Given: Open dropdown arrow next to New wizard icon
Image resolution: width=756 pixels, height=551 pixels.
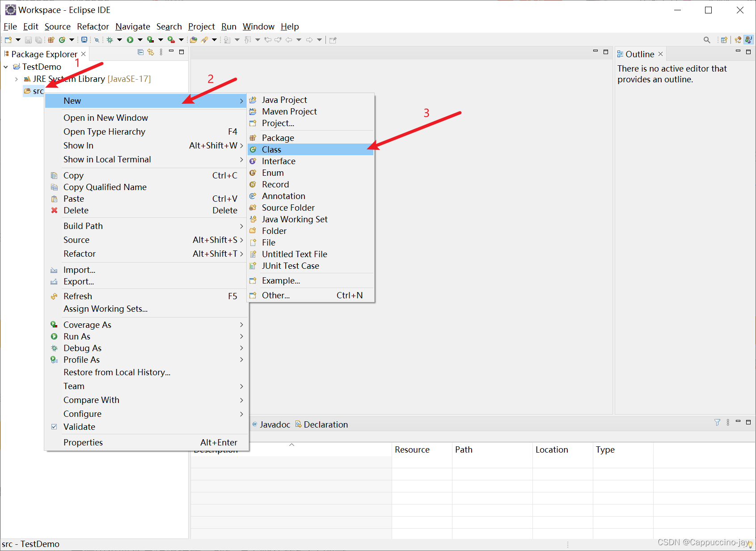Looking at the screenshot, I should (x=18, y=40).
